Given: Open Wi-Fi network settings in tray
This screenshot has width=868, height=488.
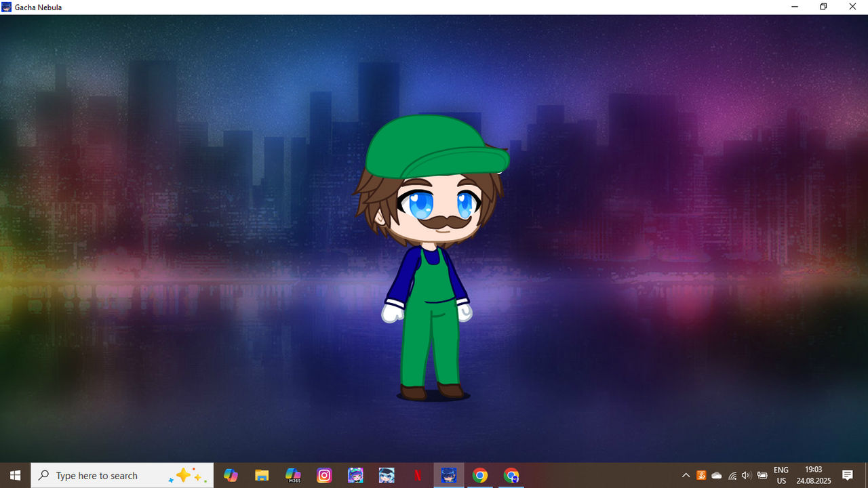Looking at the screenshot, I should pos(732,475).
